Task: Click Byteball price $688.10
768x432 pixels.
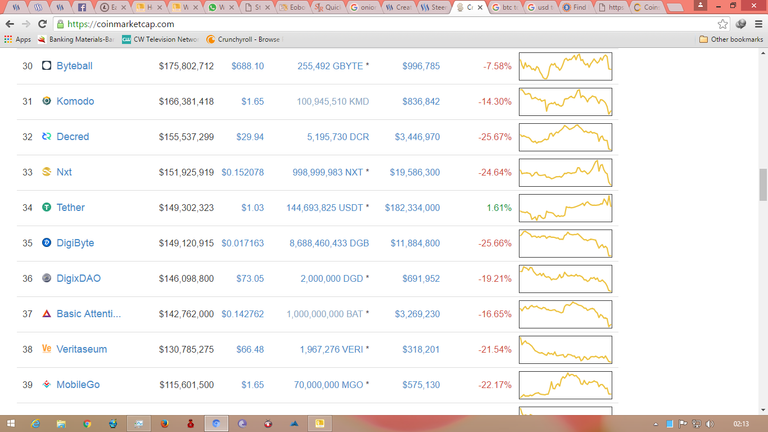Action: point(248,66)
